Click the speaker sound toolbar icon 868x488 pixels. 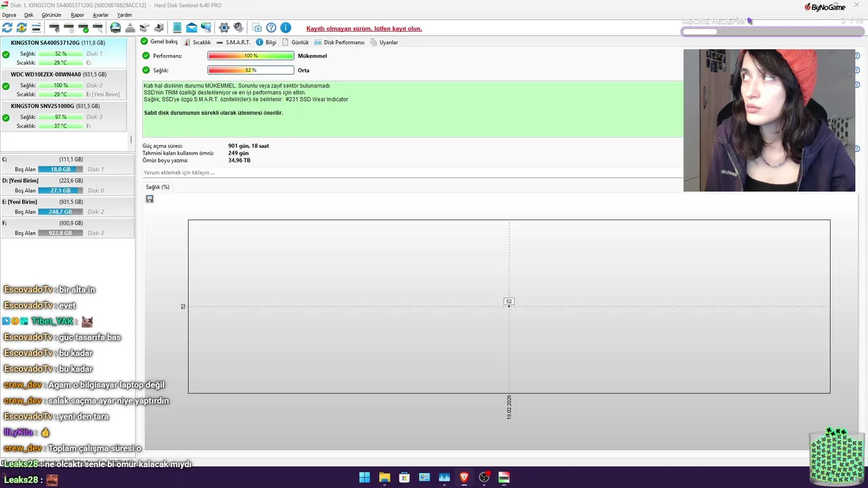239,28
